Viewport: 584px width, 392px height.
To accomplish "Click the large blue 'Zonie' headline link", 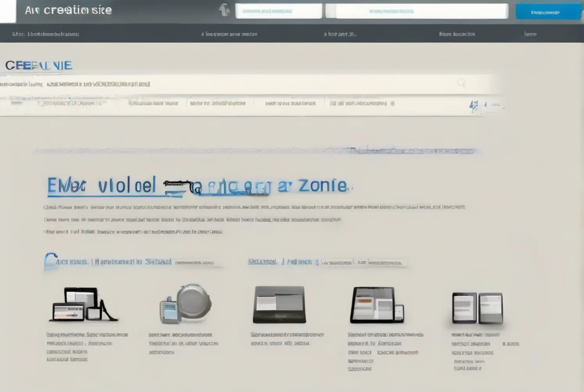I will [197, 185].
